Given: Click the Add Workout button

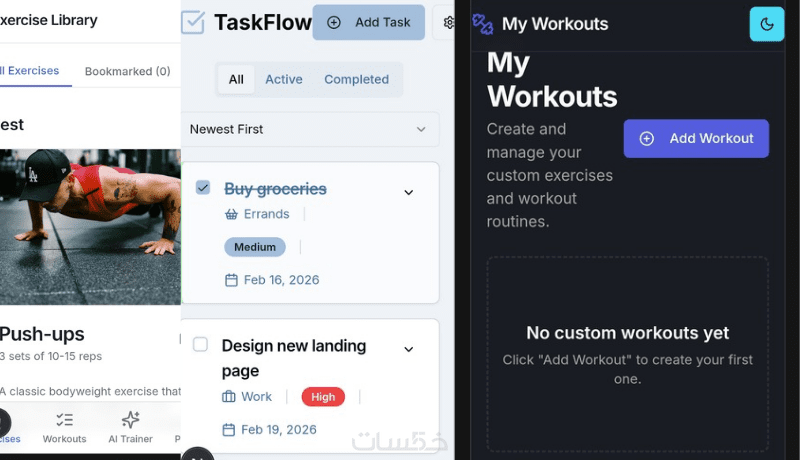Looking at the screenshot, I should click(696, 139).
